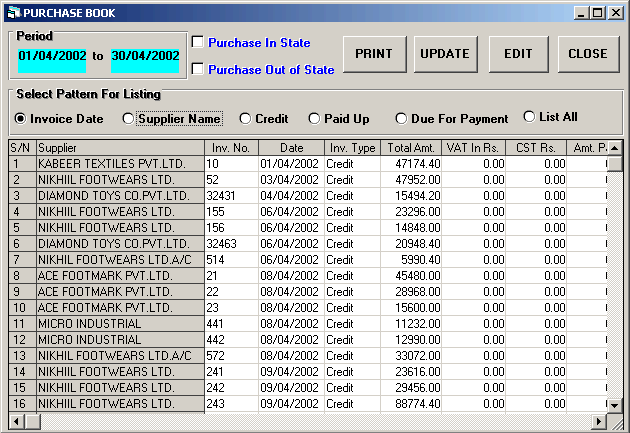Click date 01/04/2002 in first table row
630x433 pixels.
point(292,164)
